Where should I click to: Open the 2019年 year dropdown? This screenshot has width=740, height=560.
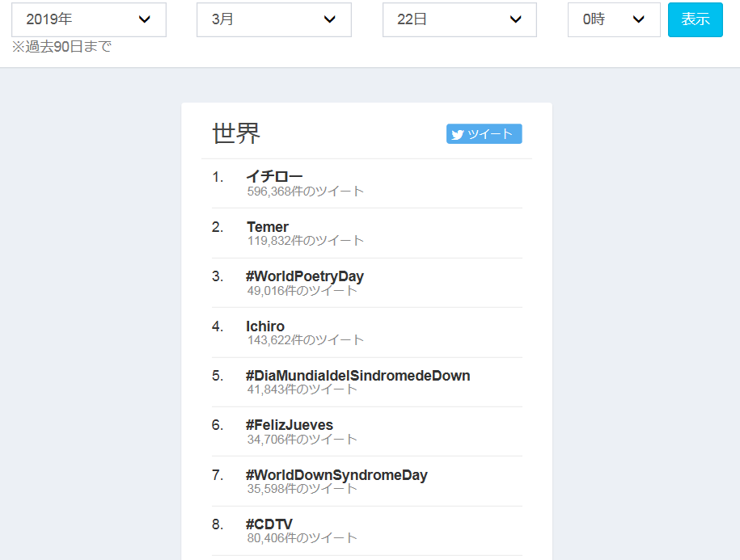88,19
